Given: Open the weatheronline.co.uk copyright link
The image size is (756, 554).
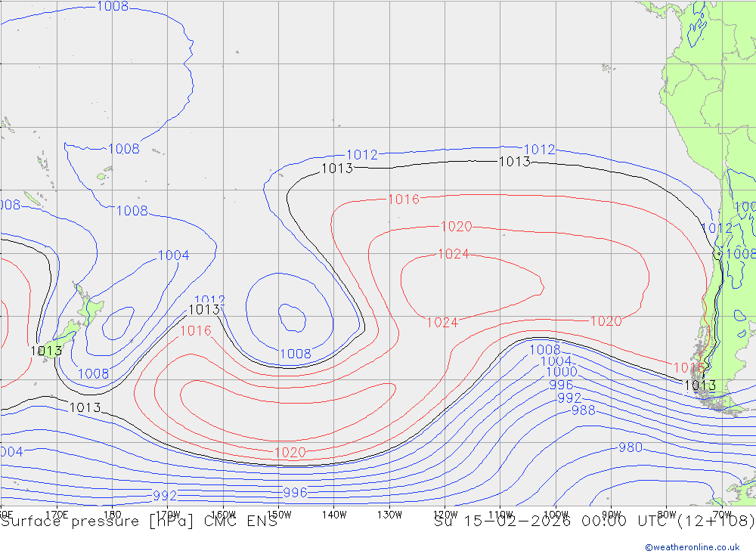Looking at the screenshot, I should [x=692, y=547].
